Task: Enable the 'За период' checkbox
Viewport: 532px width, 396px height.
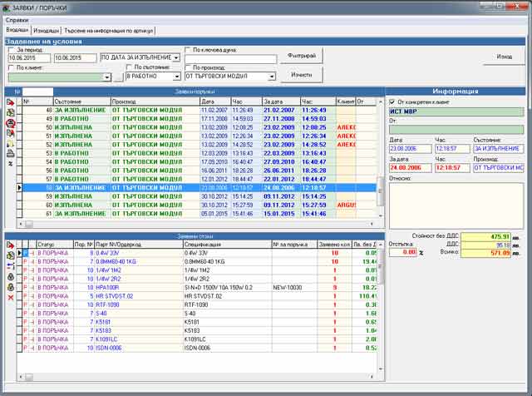Action: pyautogui.click(x=11, y=50)
